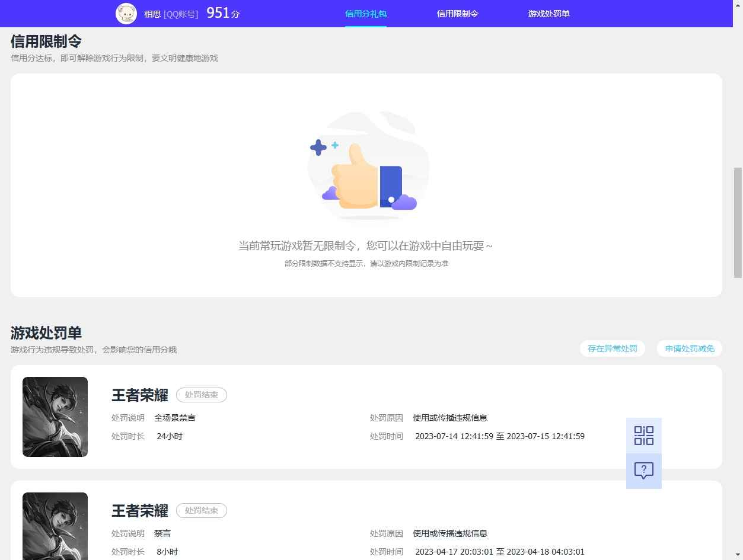
Task: Click game thumbnail of 8小时 禁言 punishment
Action: tap(55, 526)
